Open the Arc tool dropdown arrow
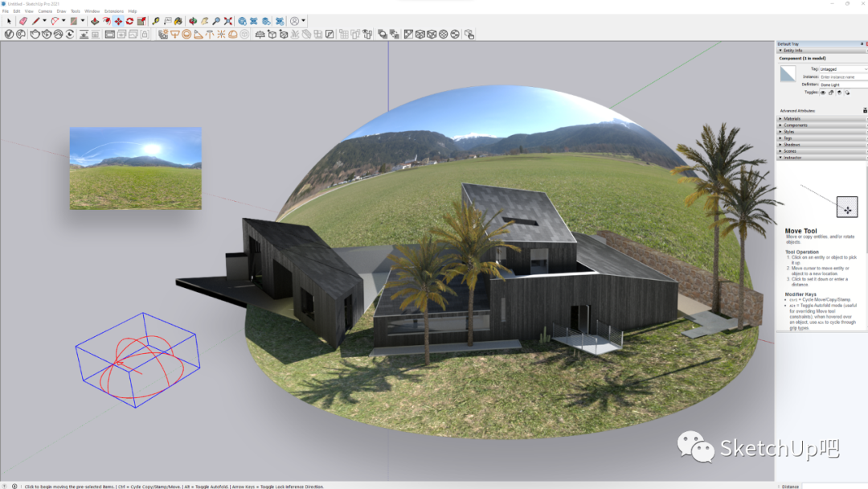The image size is (868, 489). pos(63,21)
